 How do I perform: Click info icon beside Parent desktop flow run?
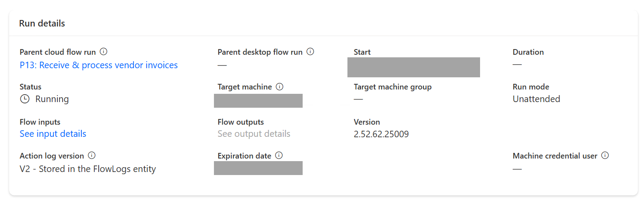click(x=310, y=52)
